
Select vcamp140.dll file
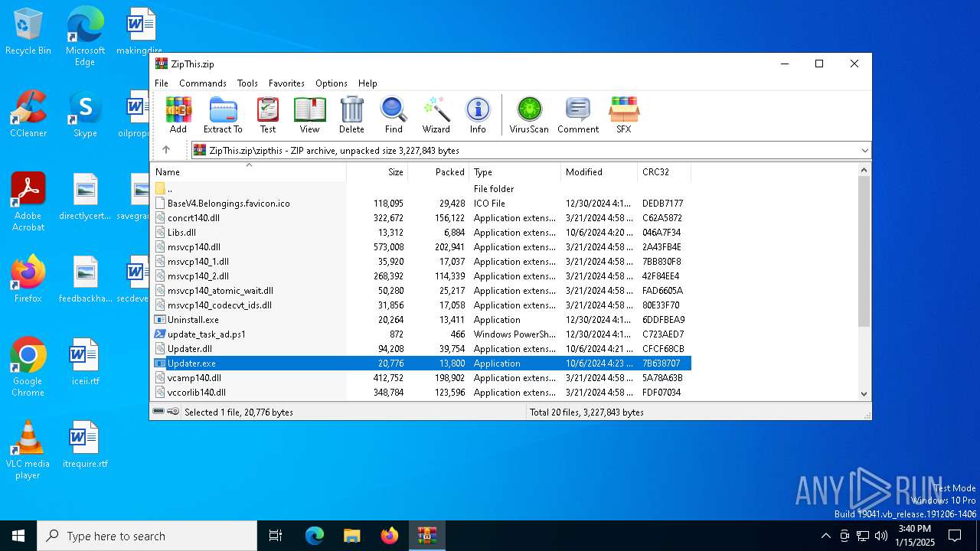pos(421,378)
